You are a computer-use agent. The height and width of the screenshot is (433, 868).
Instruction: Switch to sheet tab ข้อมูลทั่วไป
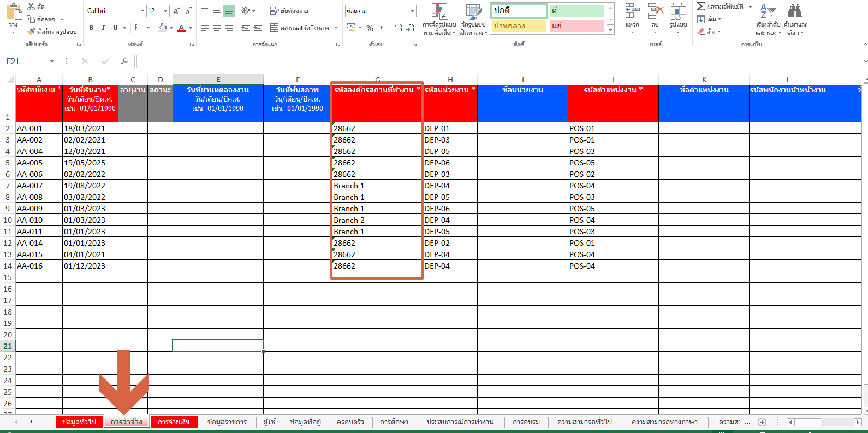(x=79, y=422)
